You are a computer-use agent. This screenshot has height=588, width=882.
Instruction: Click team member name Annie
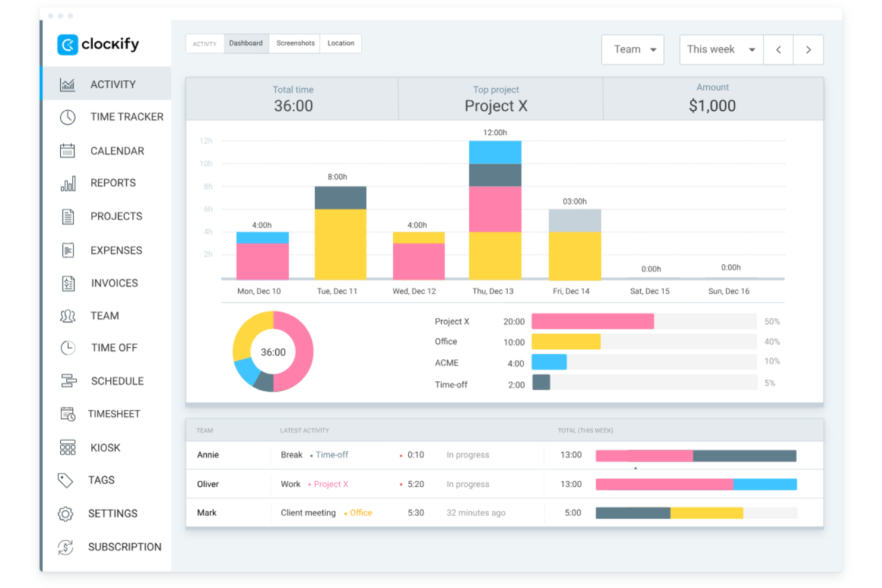coord(208,455)
